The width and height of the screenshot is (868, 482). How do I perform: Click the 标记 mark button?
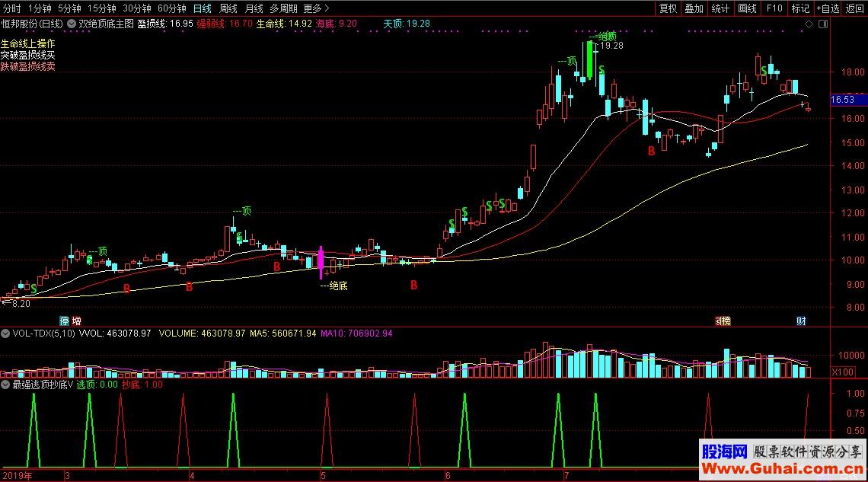[800, 8]
